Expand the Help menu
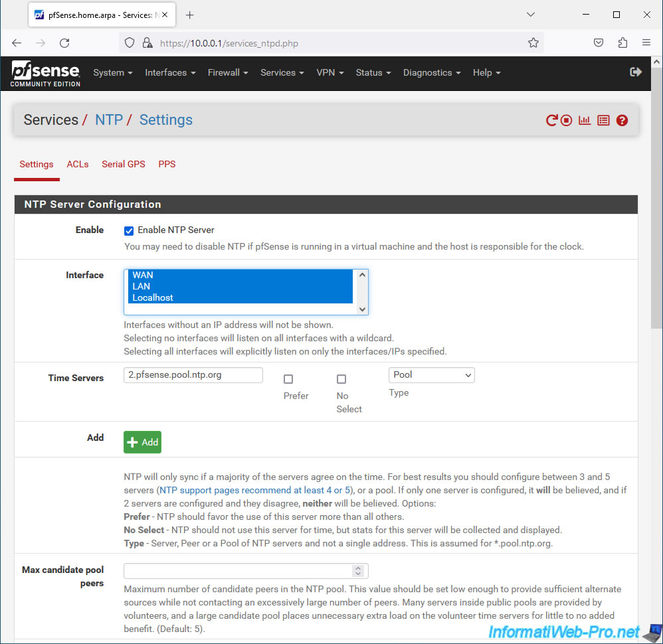 [x=486, y=72]
